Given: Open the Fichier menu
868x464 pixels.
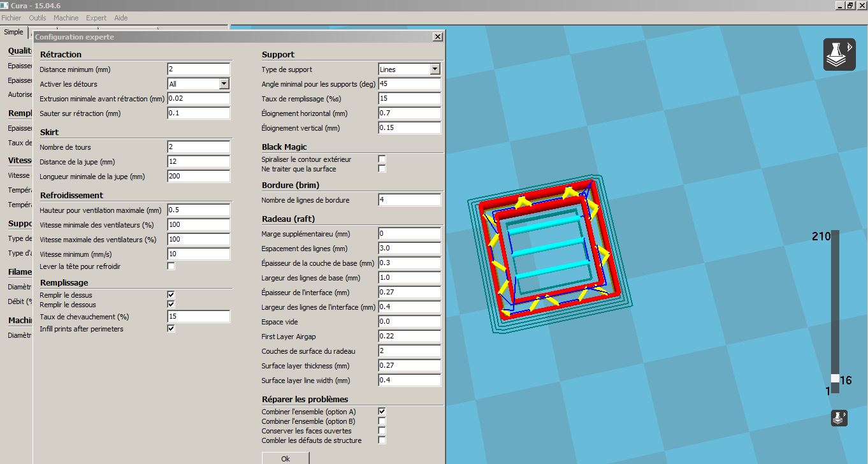Looking at the screenshot, I should 11,18.
